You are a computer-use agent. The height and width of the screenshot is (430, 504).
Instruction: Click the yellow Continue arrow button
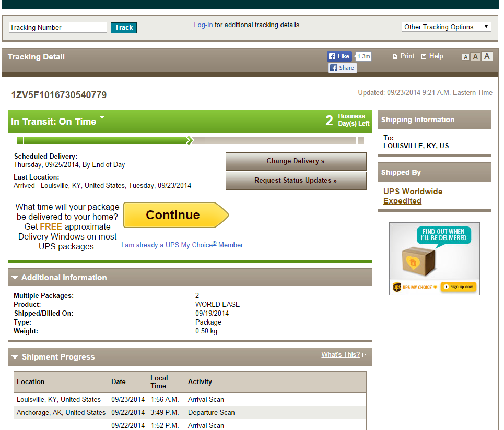tap(176, 215)
